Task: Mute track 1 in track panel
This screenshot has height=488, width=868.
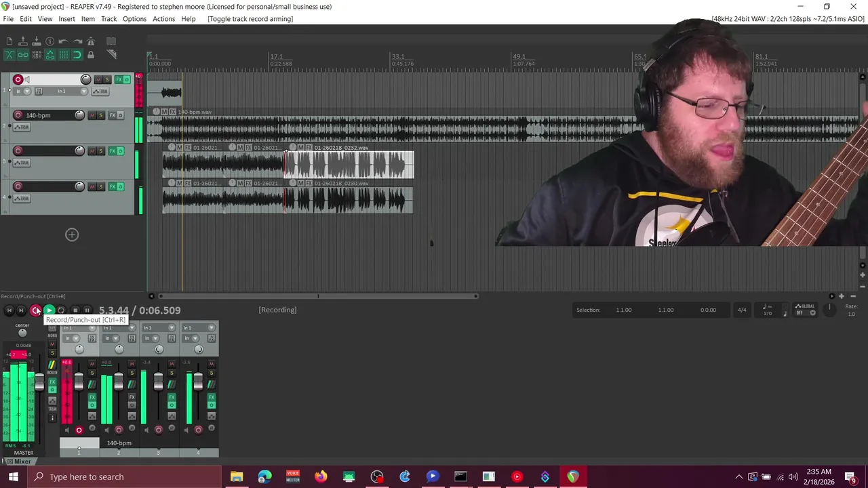Action: [98, 79]
